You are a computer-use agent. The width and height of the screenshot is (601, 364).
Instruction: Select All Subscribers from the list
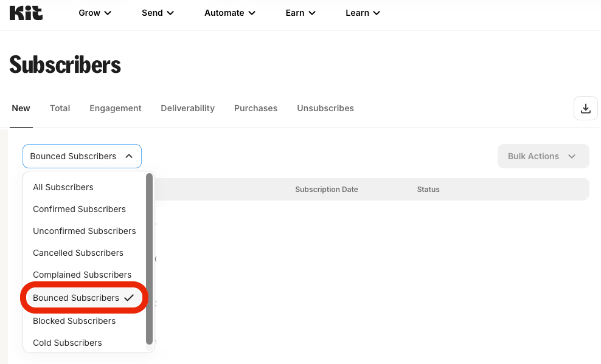(x=63, y=187)
